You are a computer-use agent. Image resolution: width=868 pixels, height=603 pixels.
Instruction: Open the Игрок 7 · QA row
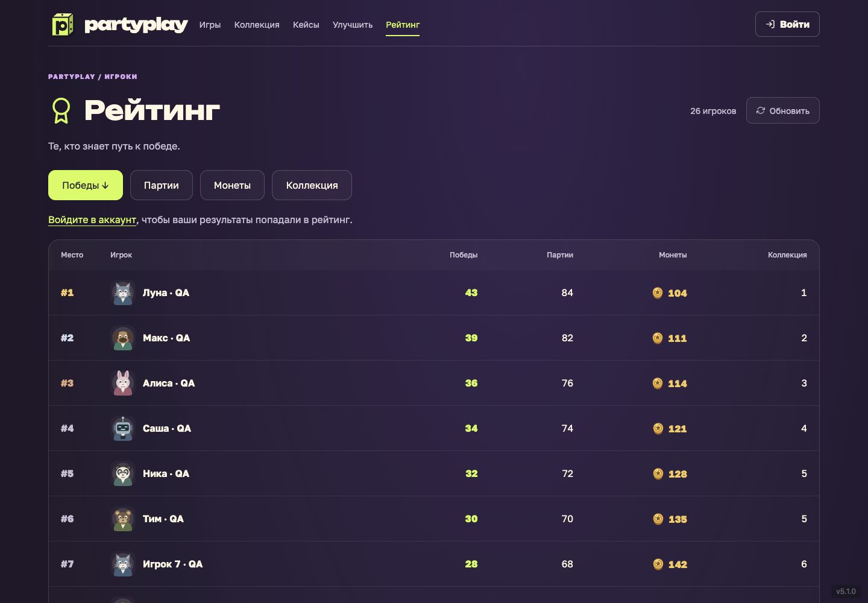[x=434, y=564]
